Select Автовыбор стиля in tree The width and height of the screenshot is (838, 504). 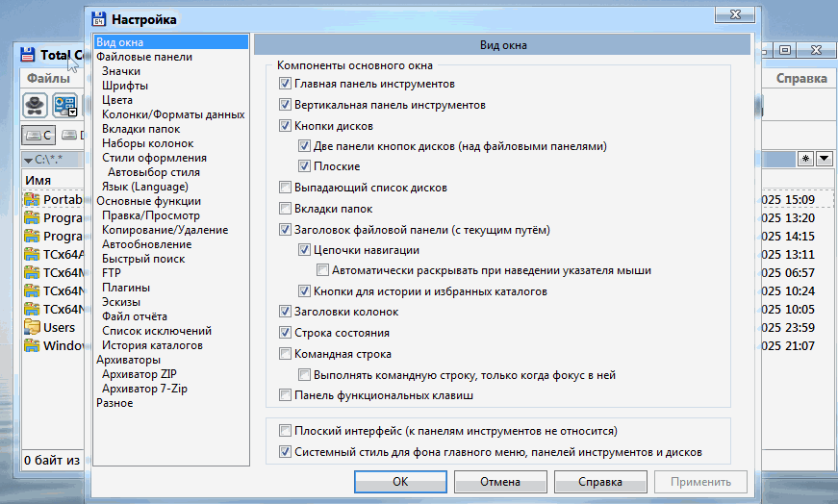[x=154, y=172]
